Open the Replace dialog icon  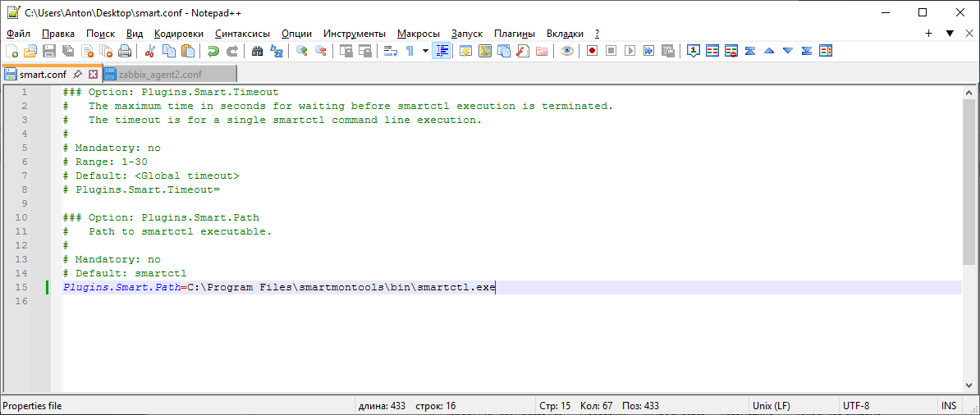point(277,51)
